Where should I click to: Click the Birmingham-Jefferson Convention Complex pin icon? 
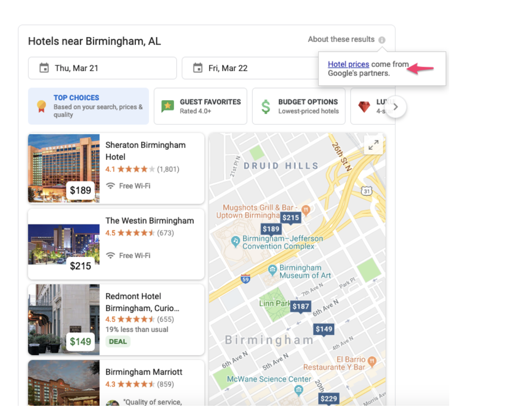click(235, 241)
